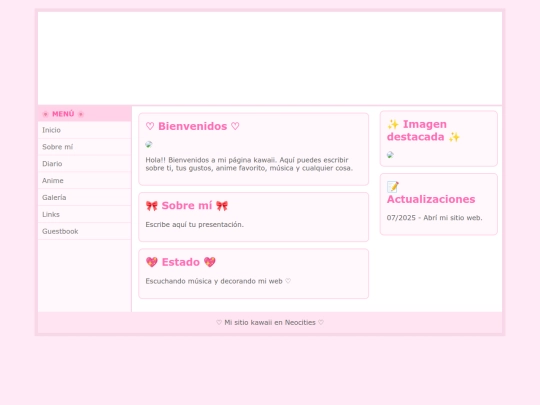Viewport: 540px width, 405px height.
Task: Visit the Guestbook page
Action: 84,231
